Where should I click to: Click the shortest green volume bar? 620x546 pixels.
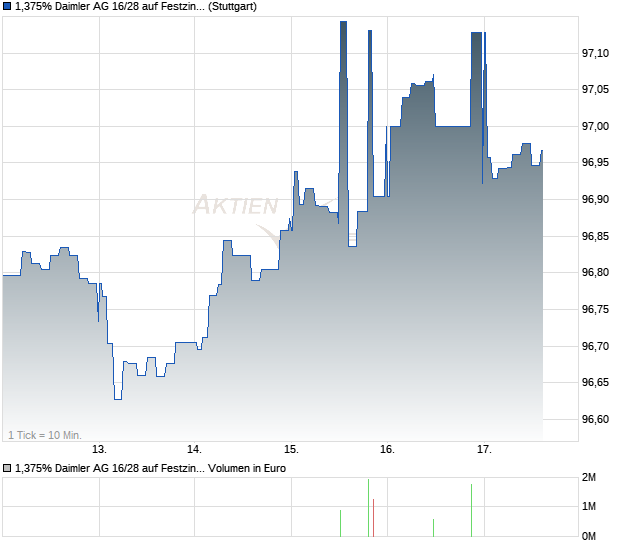point(433,528)
